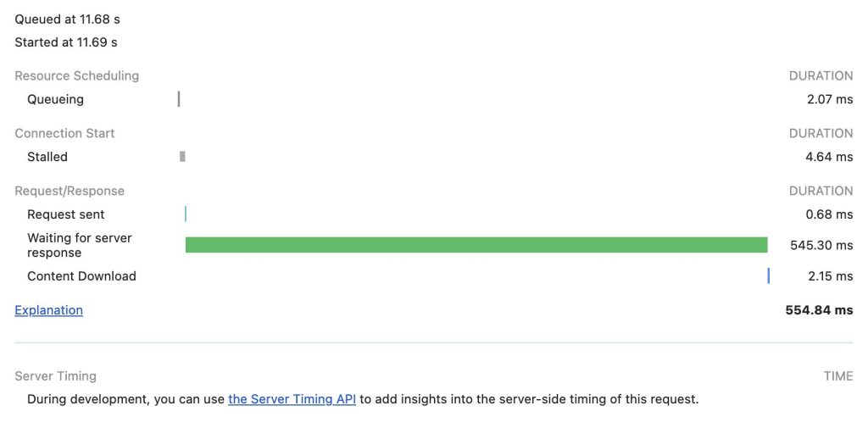The image size is (868, 428).
Task: Click the Request/Response section header
Action: (x=70, y=191)
